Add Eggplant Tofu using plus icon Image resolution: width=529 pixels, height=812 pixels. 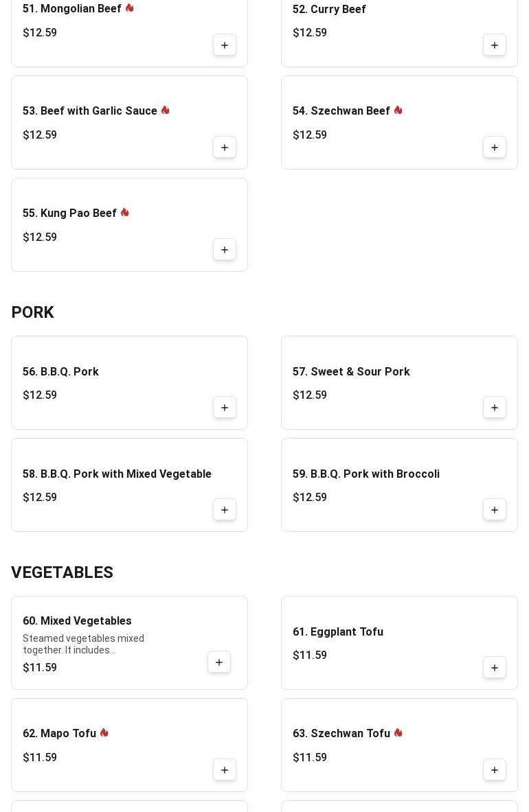pos(495,668)
